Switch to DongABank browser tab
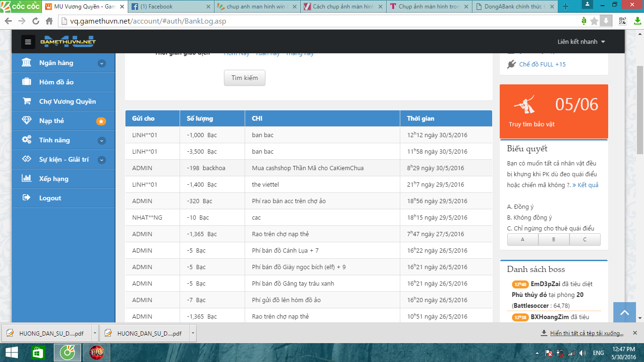 point(514,7)
